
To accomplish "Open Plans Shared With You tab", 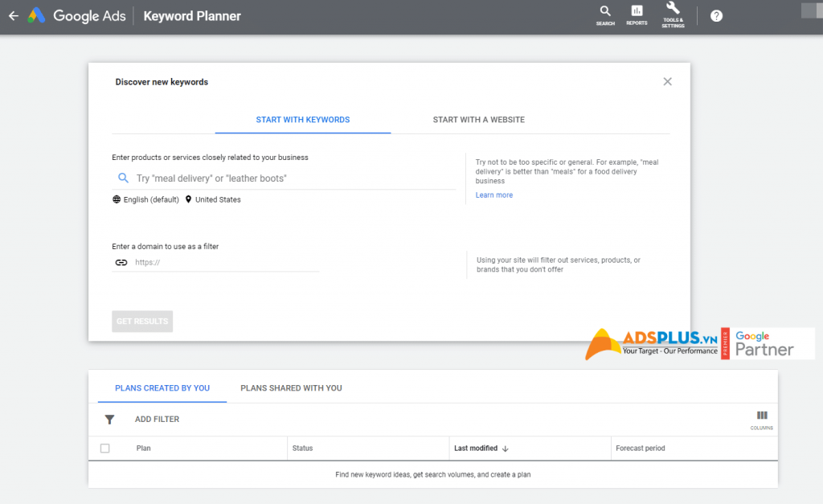I will point(291,388).
